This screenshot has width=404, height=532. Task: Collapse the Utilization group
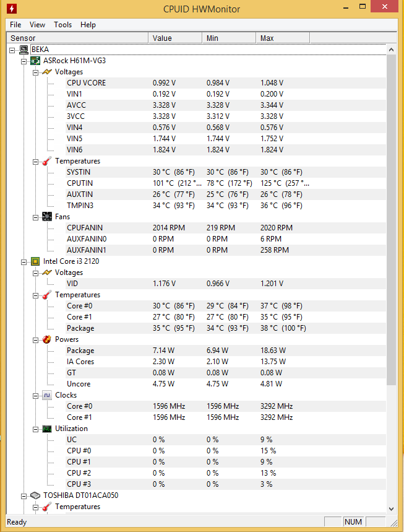tap(35, 429)
